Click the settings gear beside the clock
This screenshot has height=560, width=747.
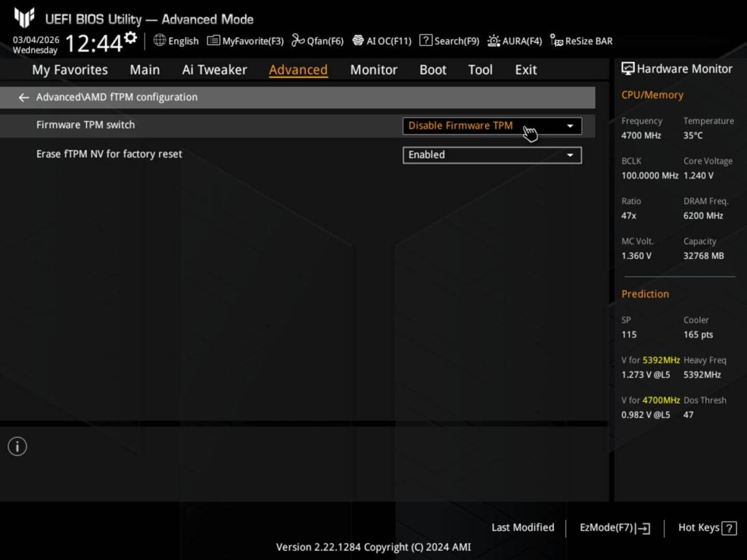[130, 38]
